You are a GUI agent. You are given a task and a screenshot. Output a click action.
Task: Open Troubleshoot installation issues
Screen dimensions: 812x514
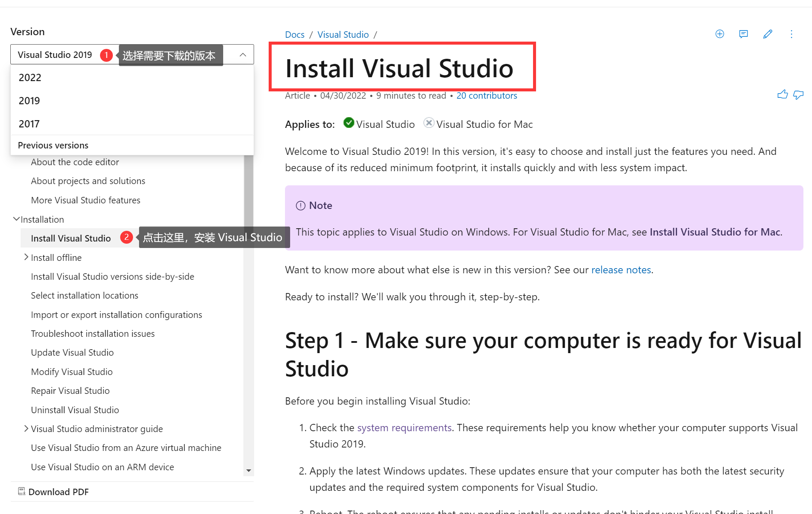coord(93,334)
